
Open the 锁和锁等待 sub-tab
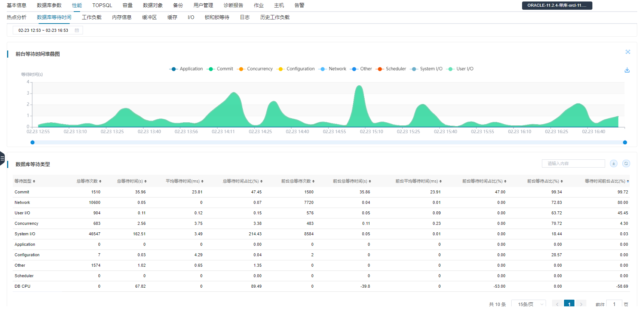coord(217,18)
